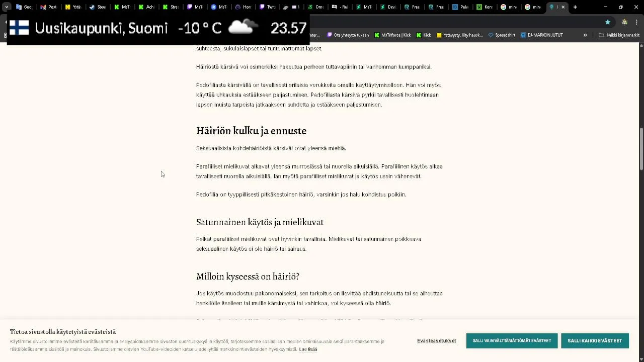Expand the bookmarks overflow chevron
This screenshot has height=362, width=644.
585,35
